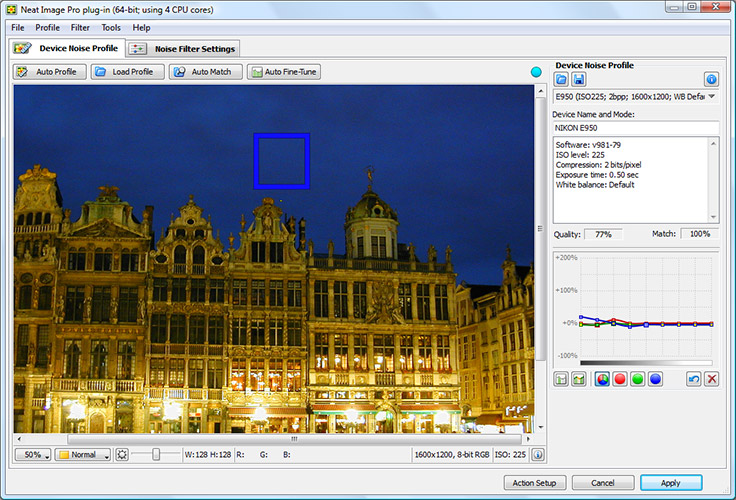Click up arrow of profile details scrollbar
736x500 pixels.
coord(713,143)
